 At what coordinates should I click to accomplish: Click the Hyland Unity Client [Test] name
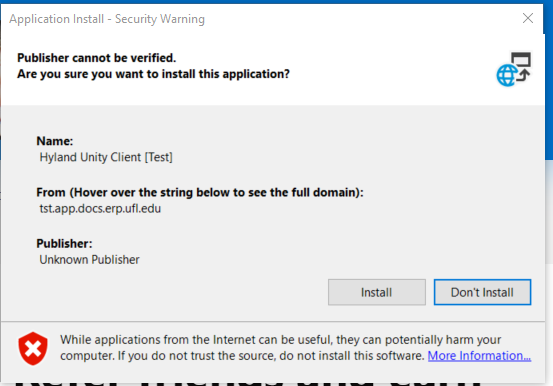(106, 157)
